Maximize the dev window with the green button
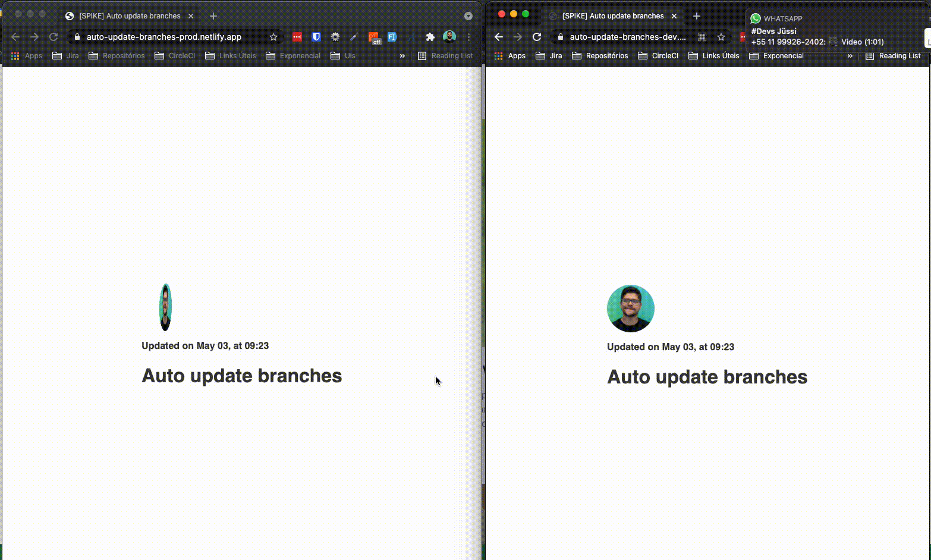The image size is (931, 560). pyautogui.click(x=526, y=14)
